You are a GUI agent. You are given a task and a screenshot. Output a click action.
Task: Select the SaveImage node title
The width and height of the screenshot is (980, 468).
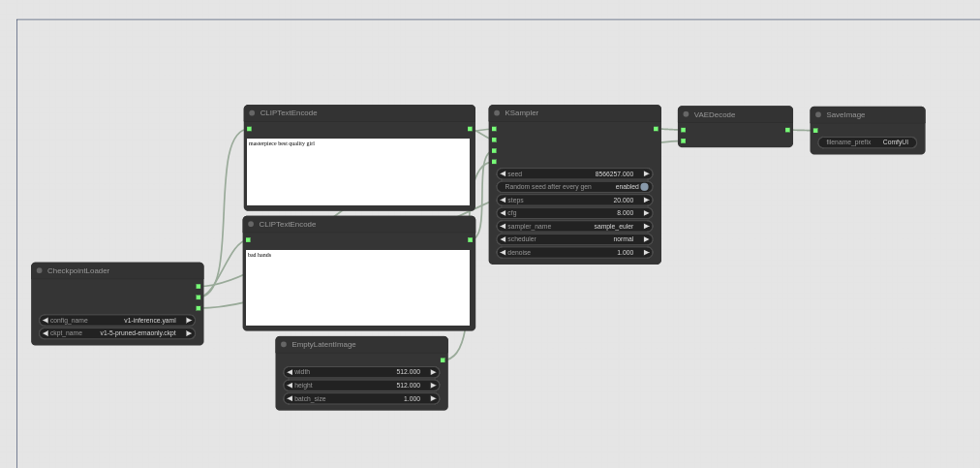845,114
